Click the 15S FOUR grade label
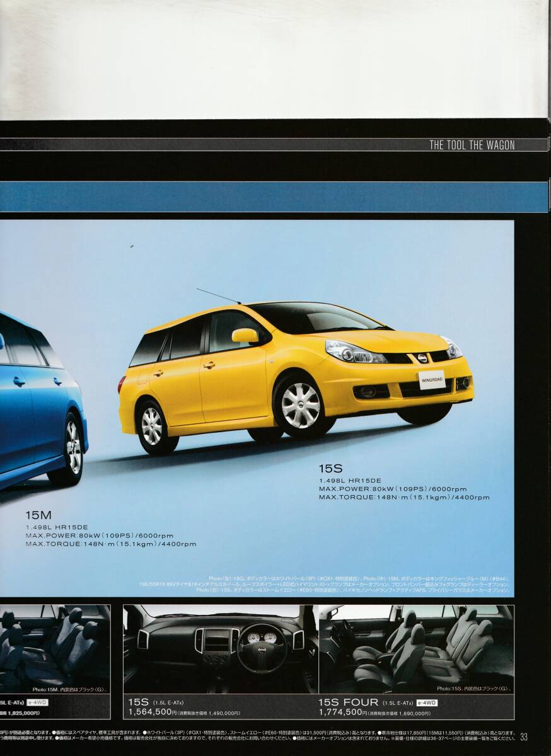 point(349,702)
